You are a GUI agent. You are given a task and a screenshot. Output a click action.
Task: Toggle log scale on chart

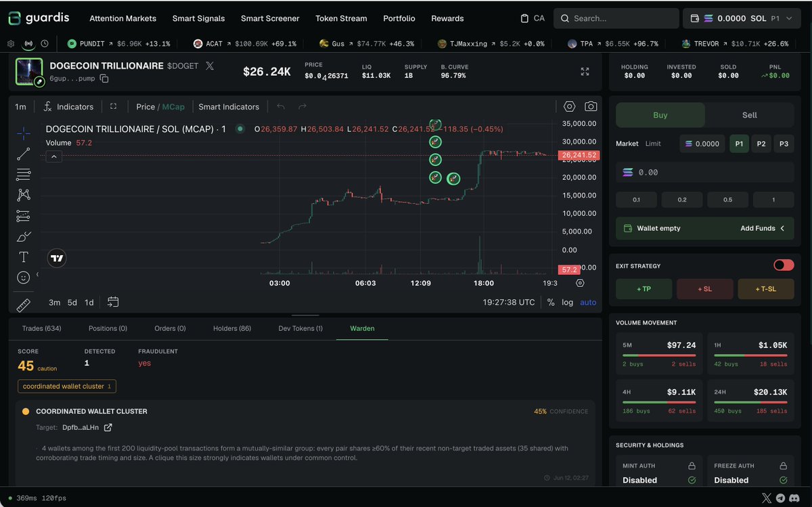(567, 302)
